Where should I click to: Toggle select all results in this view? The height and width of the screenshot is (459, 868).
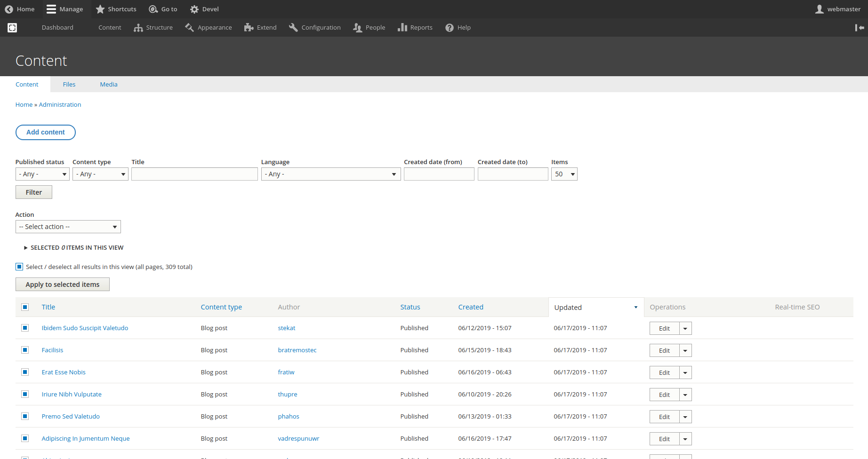pos(19,266)
